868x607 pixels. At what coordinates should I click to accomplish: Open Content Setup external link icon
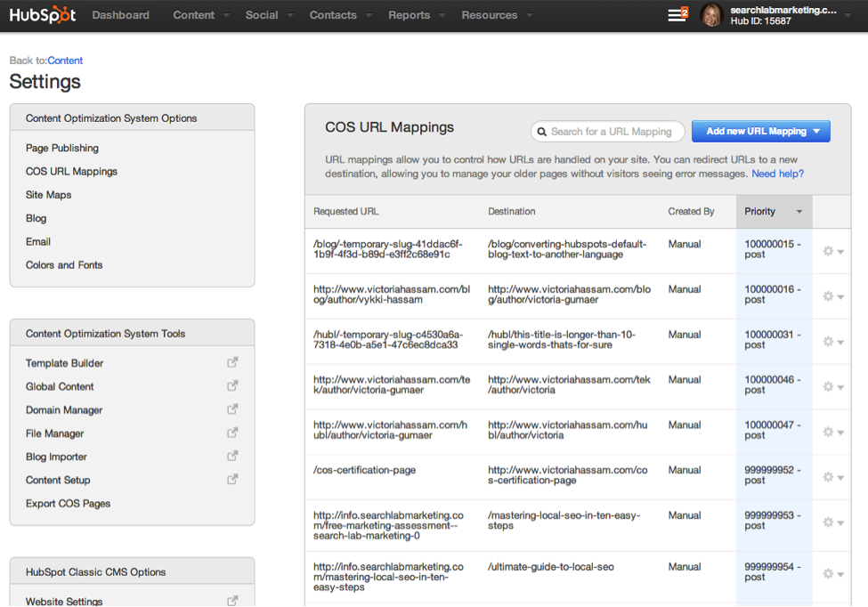(x=232, y=479)
